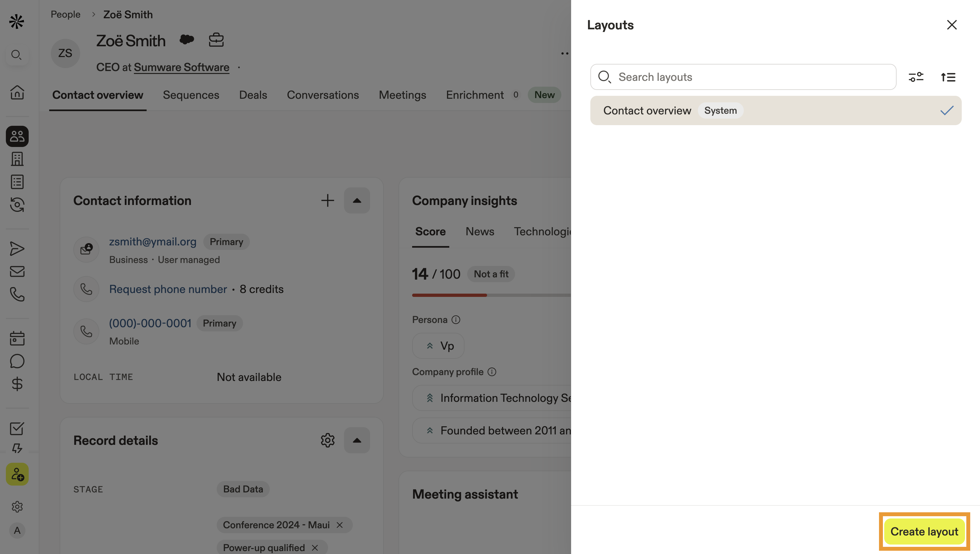The width and height of the screenshot is (980, 554).
Task: Collapse the Record details card
Action: tap(357, 440)
